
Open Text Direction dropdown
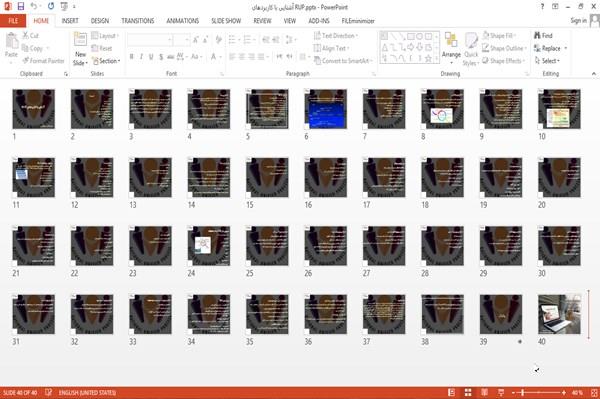336,36
